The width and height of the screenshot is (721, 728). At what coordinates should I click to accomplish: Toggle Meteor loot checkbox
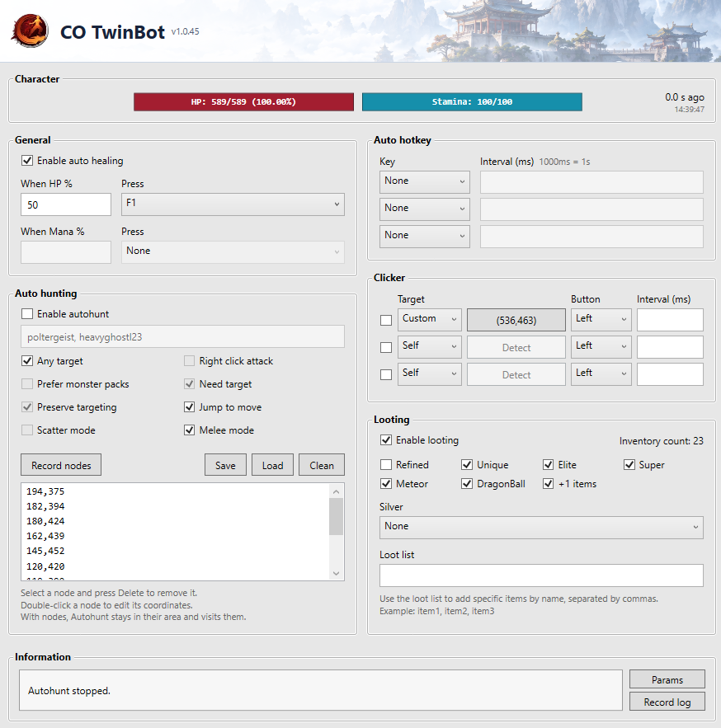click(386, 484)
